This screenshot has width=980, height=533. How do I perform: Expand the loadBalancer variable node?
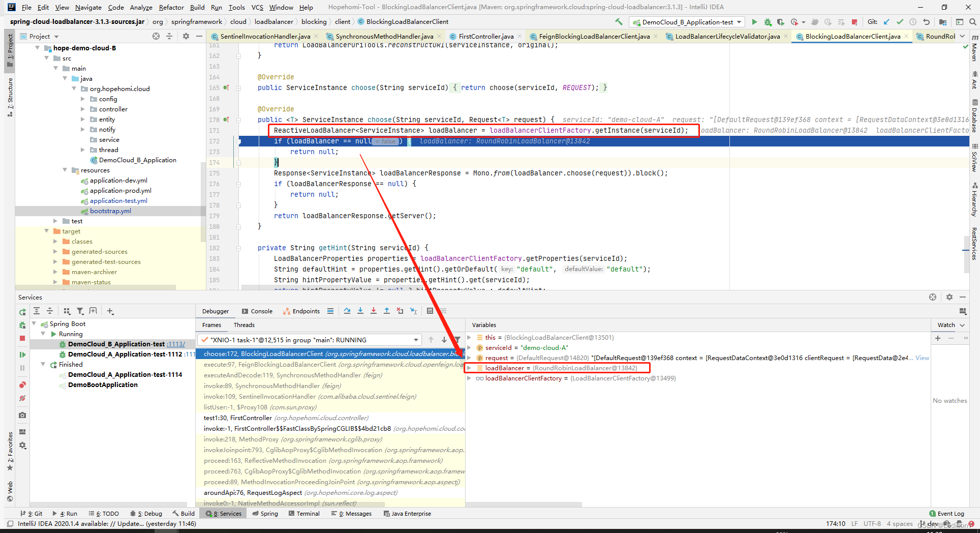click(x=469, y=368)
